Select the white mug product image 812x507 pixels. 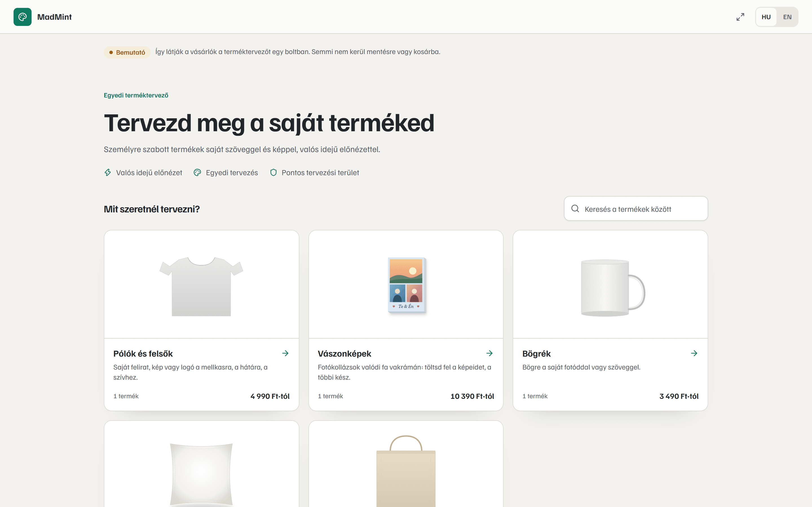coord(612,288)
